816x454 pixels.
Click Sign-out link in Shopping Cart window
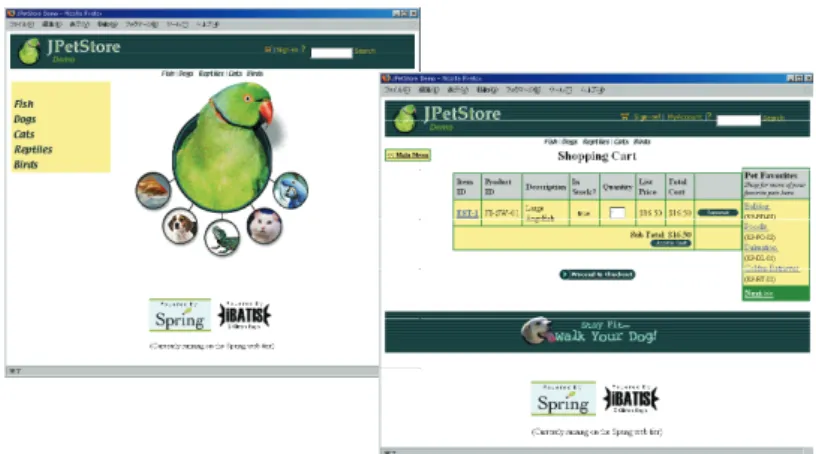pos(648,117)
